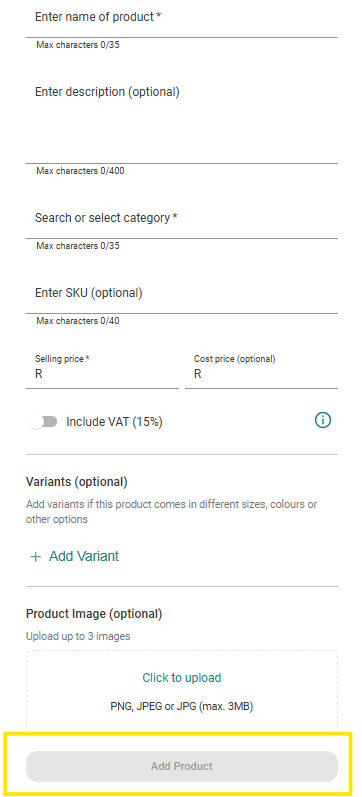The width and height of the screenshot is (362, 797).
Task: Click the Variants (optional) heading
Action: [77, 482]
